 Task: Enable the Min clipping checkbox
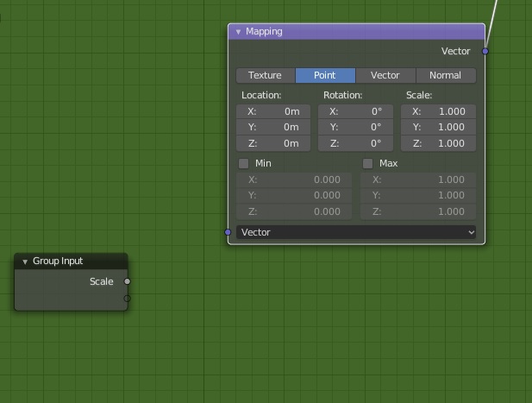pos(244,164)
